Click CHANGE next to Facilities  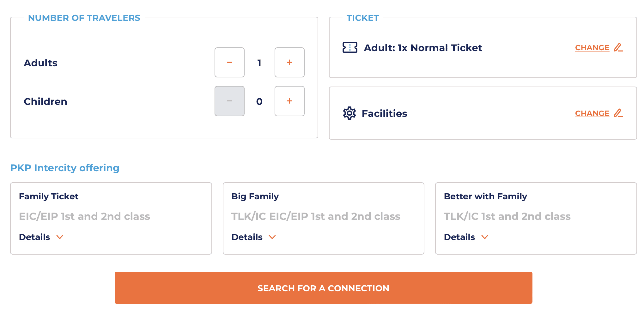click(x=592, y=113)
